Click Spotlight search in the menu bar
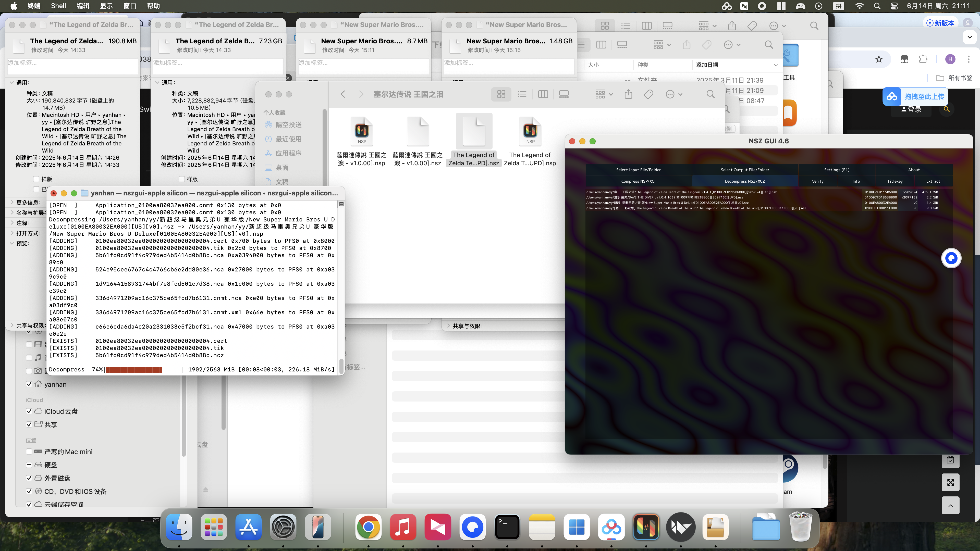The image size is (980, 551). [x=877, y=6]
